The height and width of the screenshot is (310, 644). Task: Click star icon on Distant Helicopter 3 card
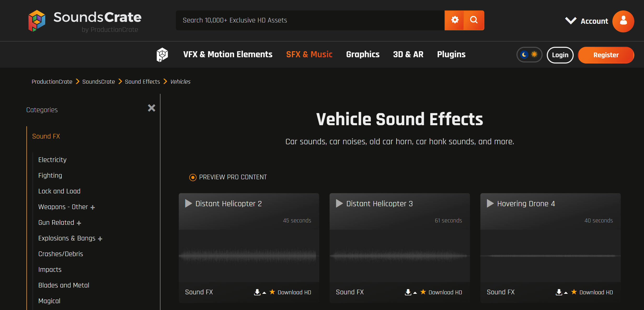[423, 292]
